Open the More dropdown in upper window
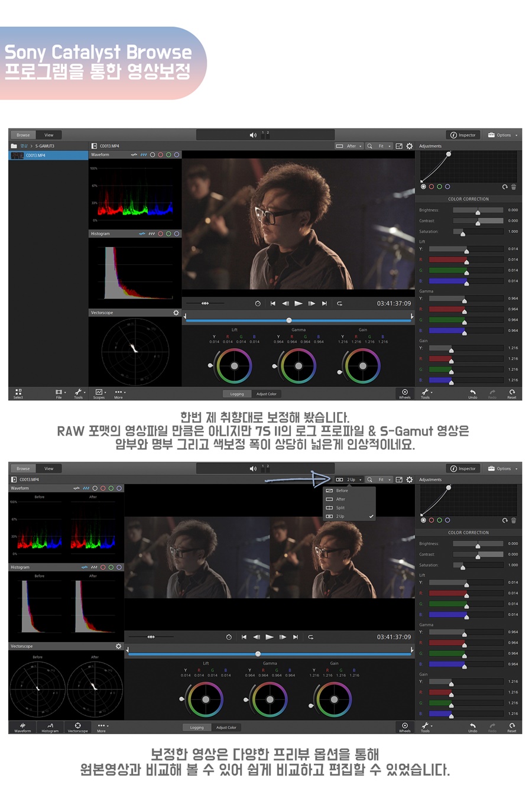This screenshot has height=798, width=532. pos(119,394)
